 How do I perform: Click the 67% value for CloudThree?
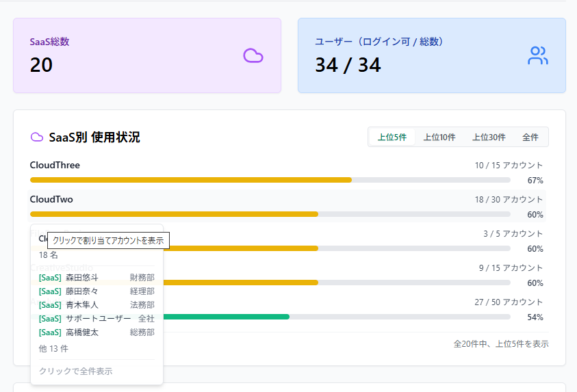pos(535,181)
